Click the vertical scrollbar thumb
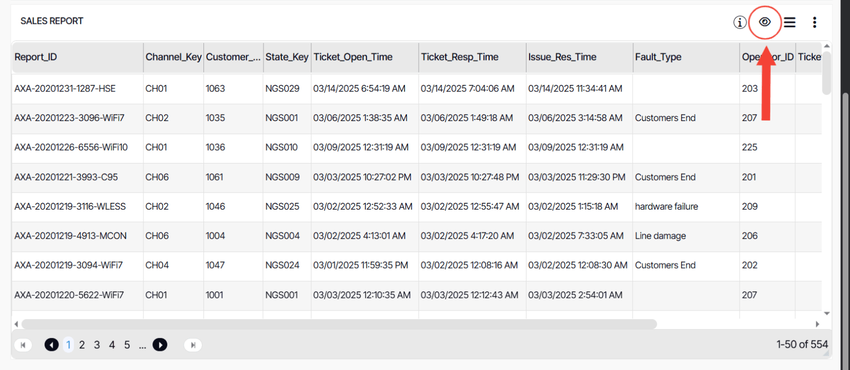850x370 pixels. click(x=826, y=73)
